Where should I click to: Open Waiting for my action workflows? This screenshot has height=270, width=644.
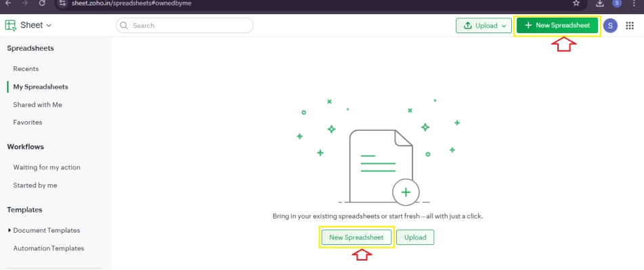point(47,167)
